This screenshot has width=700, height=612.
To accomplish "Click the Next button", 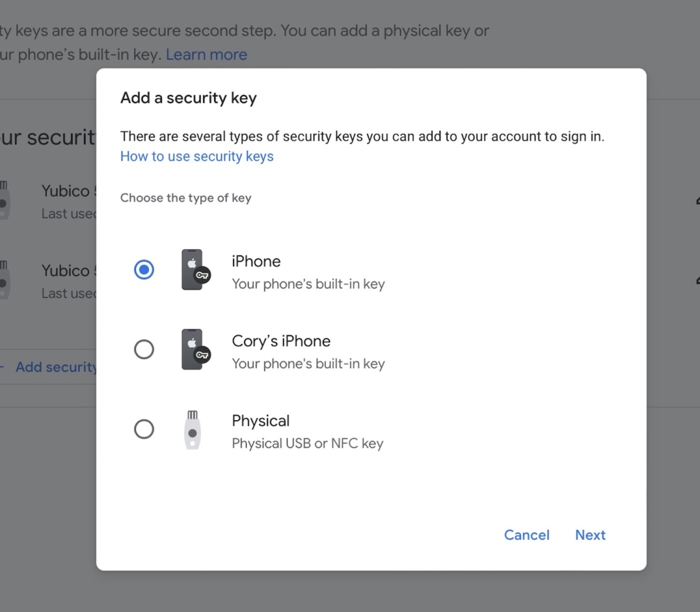I will tap(590, 535).
